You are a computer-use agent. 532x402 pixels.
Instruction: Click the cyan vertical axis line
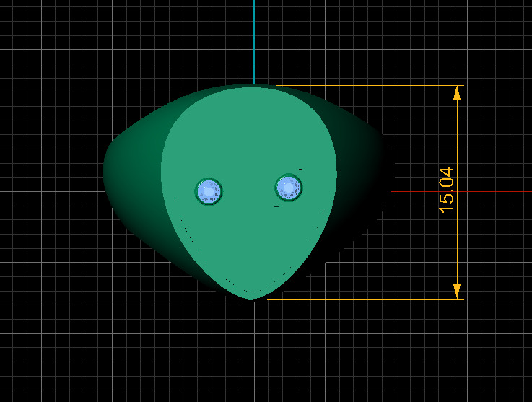(254, 42)
